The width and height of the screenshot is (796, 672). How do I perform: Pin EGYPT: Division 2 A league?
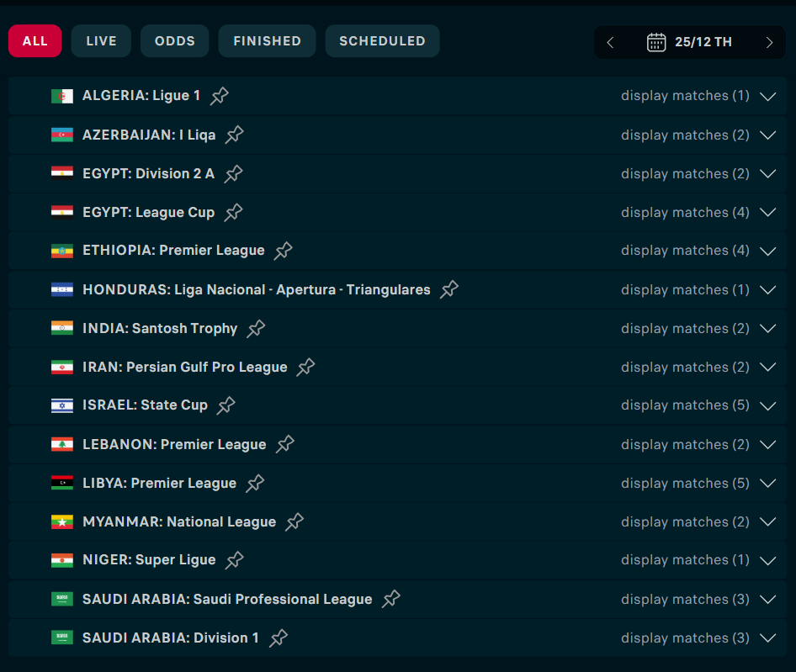[234, 173]
